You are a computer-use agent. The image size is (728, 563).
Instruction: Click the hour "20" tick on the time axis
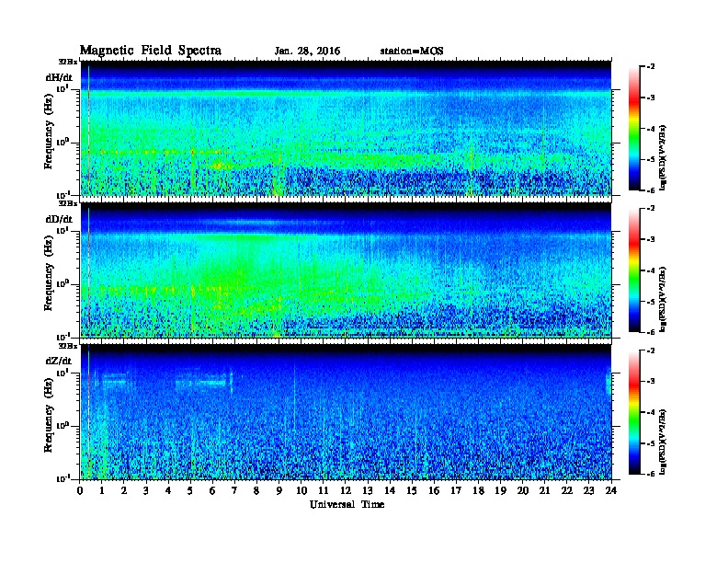[x=523, y=490]
